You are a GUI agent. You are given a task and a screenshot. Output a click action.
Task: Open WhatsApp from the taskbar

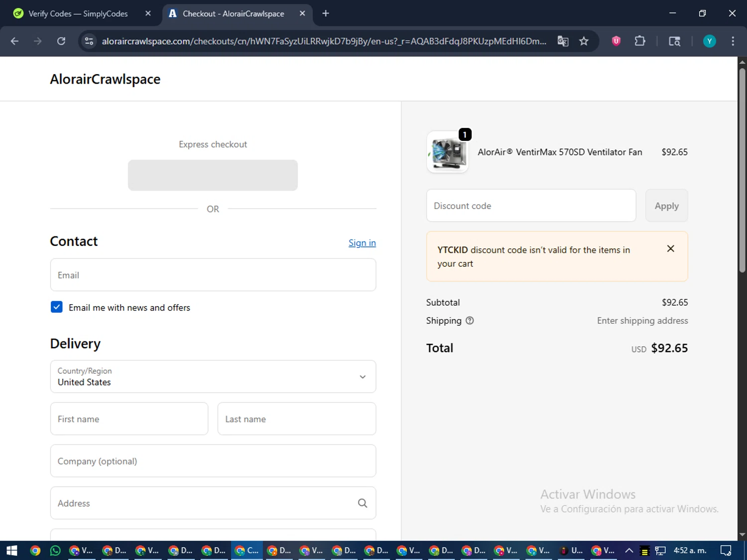coord(55,551)
